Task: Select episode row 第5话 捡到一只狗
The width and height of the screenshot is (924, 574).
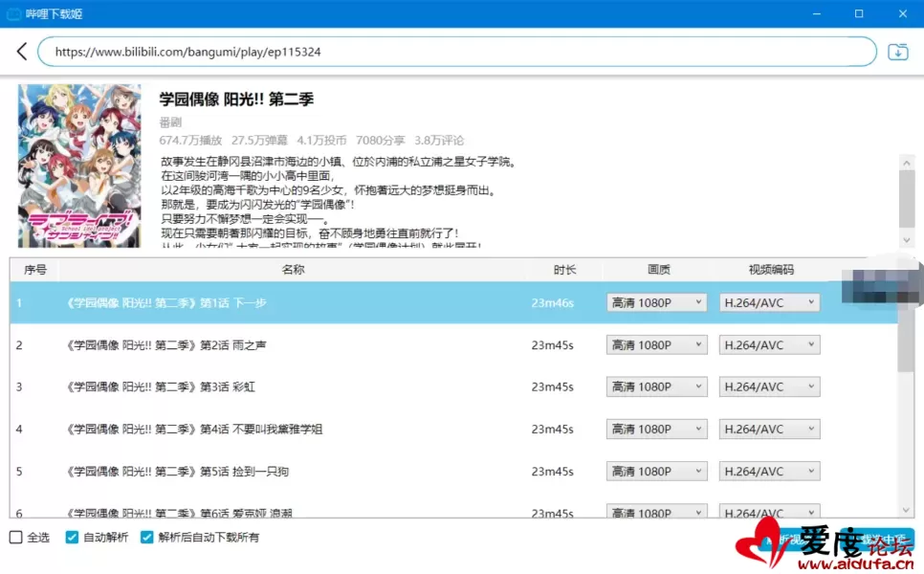Action: click(x=453, y=472)
